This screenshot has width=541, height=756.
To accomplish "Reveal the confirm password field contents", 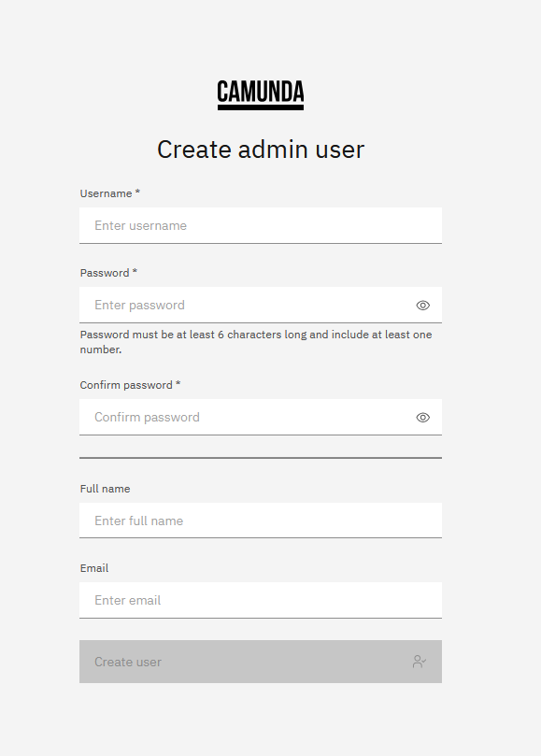I will (422, 417).
